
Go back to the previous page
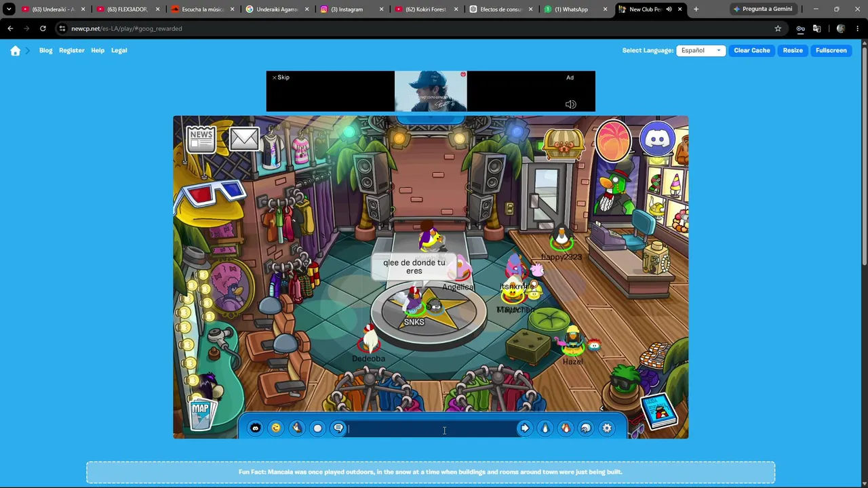coord(10,28)
